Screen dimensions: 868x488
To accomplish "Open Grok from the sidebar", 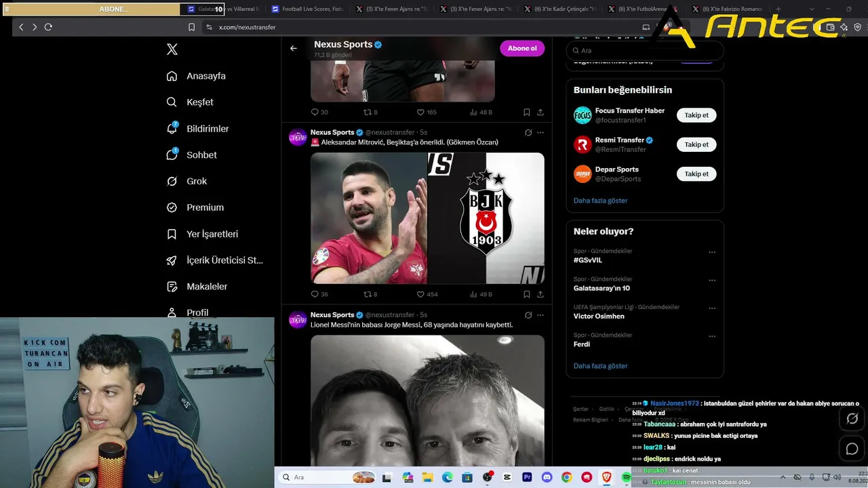I will tap(186, 182).
